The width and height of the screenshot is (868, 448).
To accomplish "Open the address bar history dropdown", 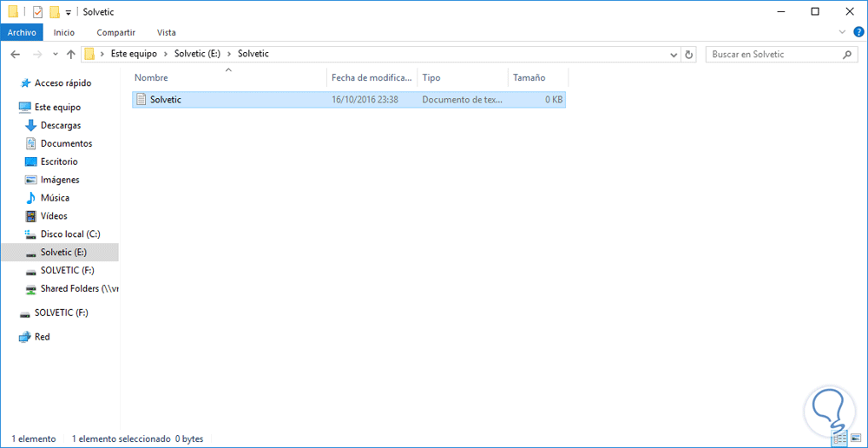I will point(674,55).
